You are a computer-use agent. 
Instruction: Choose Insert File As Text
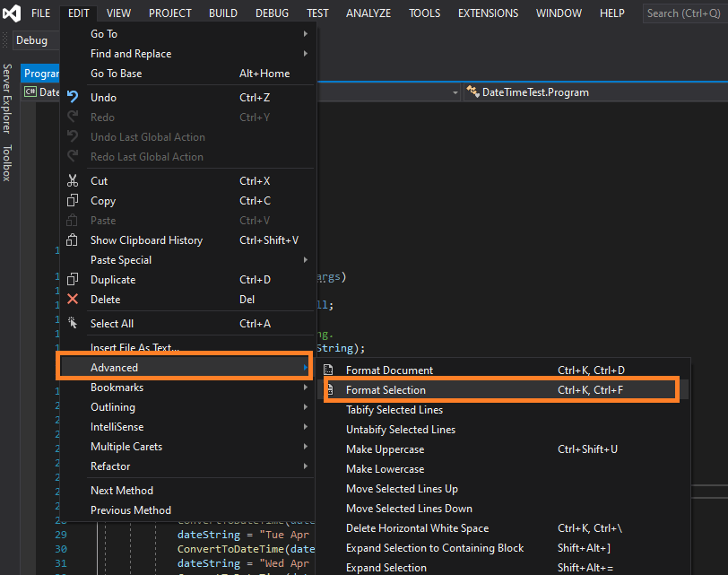click(x=188, y=347)
